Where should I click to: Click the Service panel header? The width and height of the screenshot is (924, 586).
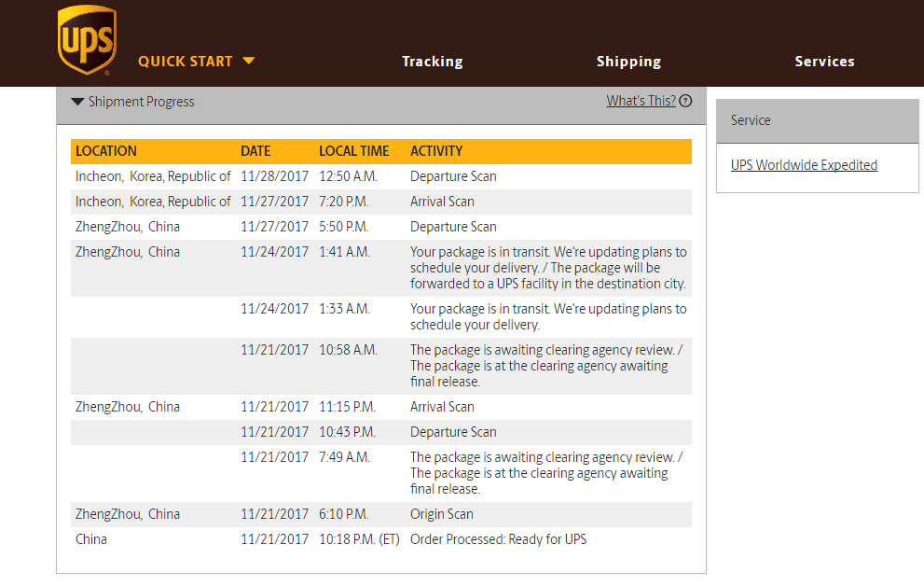coord(818,121)
